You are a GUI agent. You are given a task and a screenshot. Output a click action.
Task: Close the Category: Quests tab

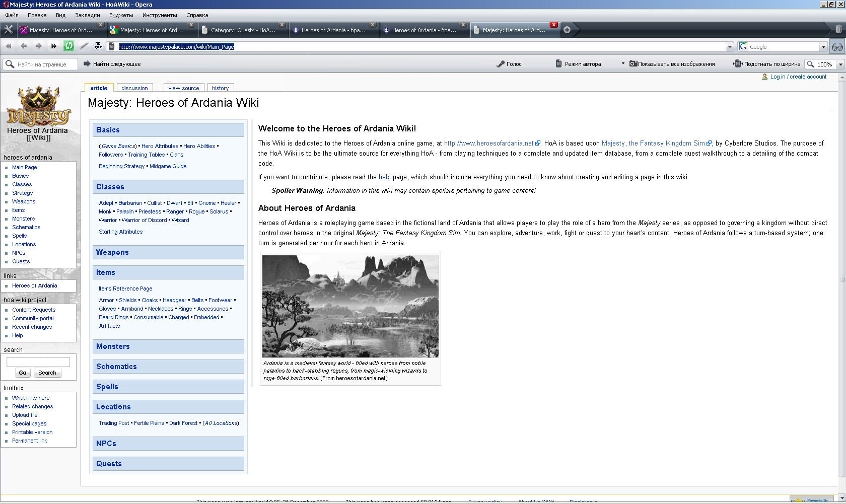(x=282, y=25)
